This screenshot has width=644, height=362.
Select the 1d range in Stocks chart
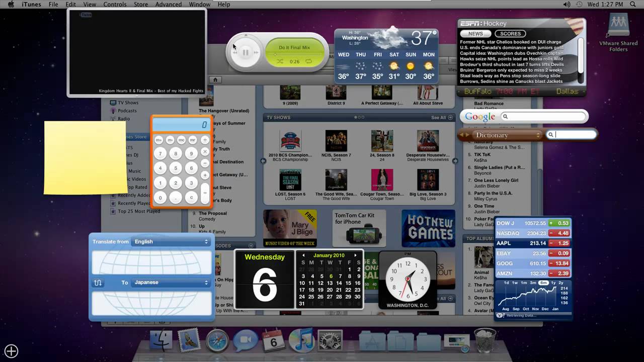[x=507, y=283]
